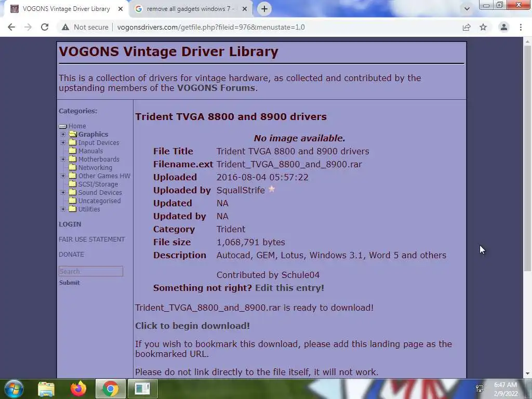532x399 pixels.
Task: Bookmark this page with the star icon
Action: point(483,27)
